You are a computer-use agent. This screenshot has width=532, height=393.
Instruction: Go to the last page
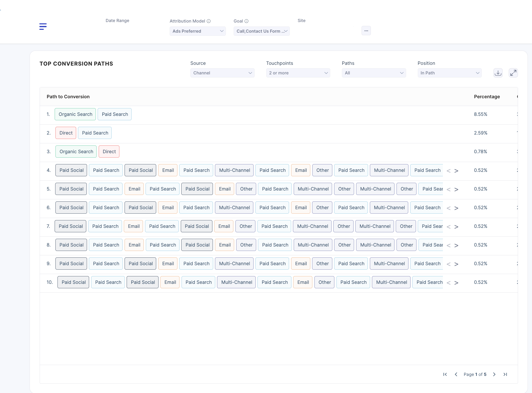(x=505, y=374)
